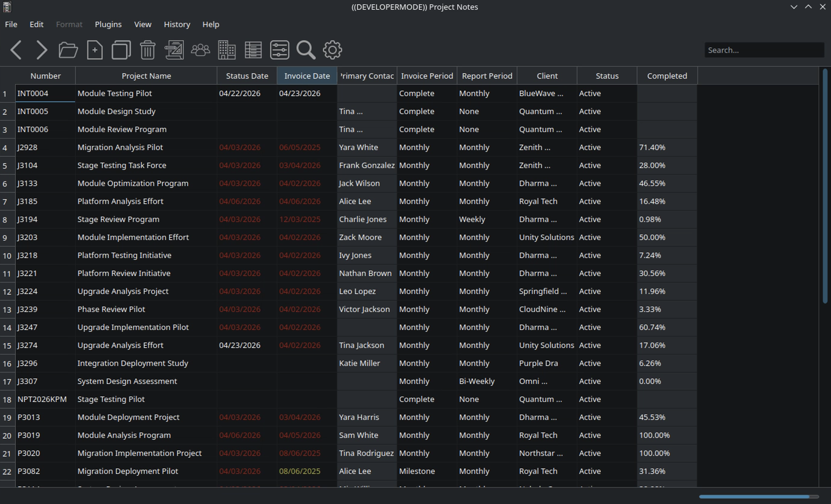The height and width of the screenshot is (504, 831).
Task: Select invoice date 12/03/2025
Action: [307, 219]
